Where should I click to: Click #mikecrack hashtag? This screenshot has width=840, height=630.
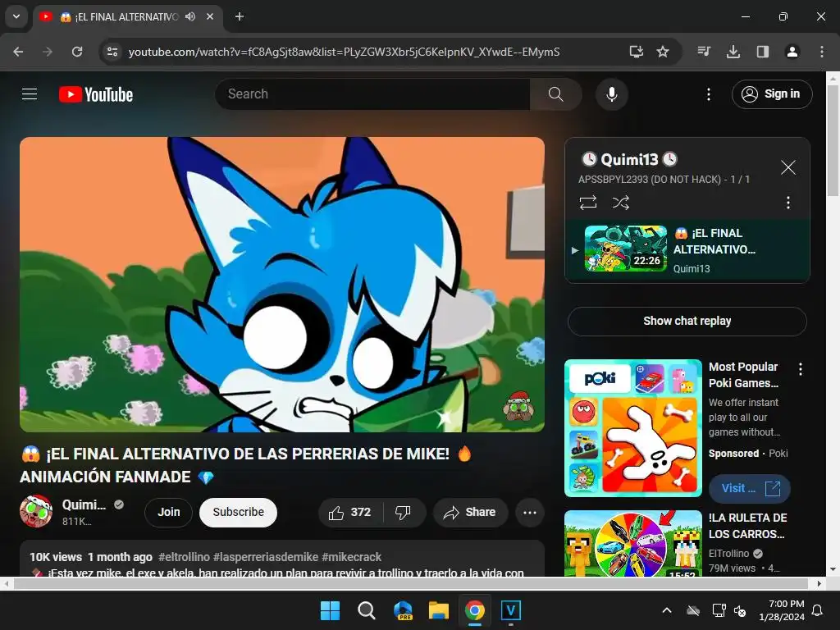[351, 557]
